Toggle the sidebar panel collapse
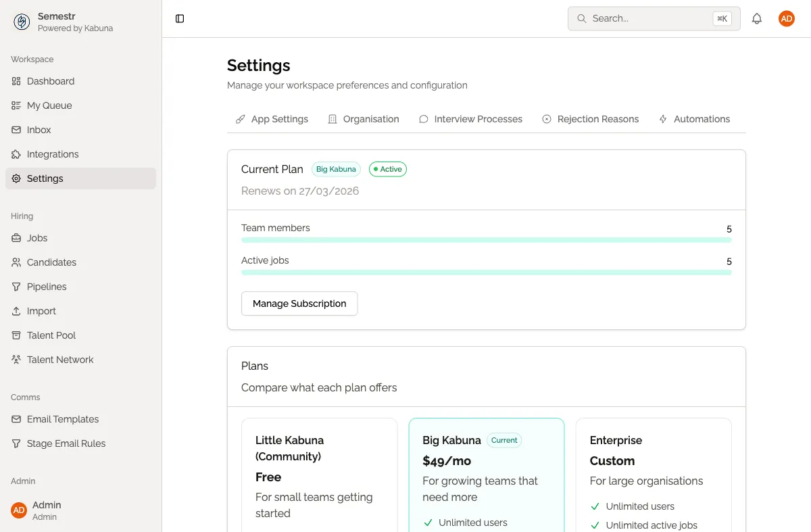The image size is (811, 532). pyautogui.click(x=179, y=18)
